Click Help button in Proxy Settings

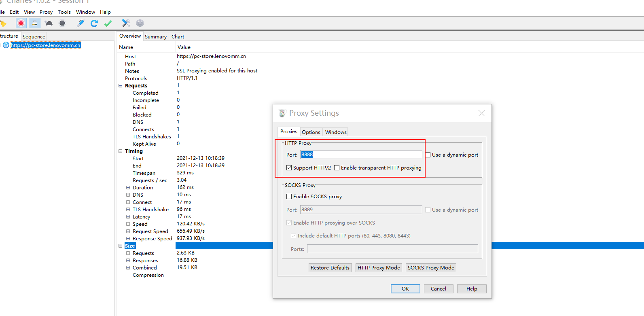472,289
